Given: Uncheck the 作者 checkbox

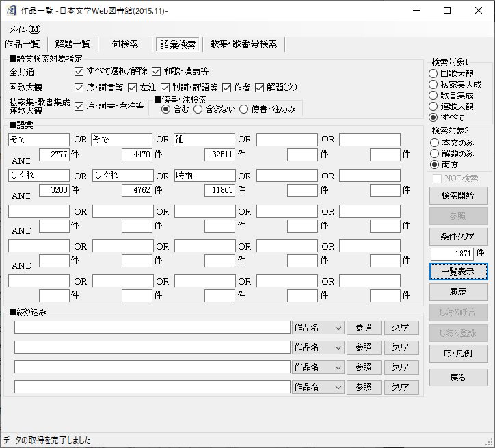Looking at the screenshot, I should click(227, 88).
